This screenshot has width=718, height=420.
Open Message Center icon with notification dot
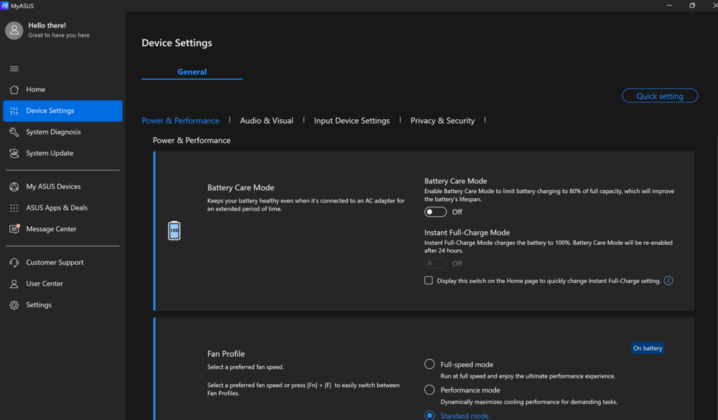15,229
